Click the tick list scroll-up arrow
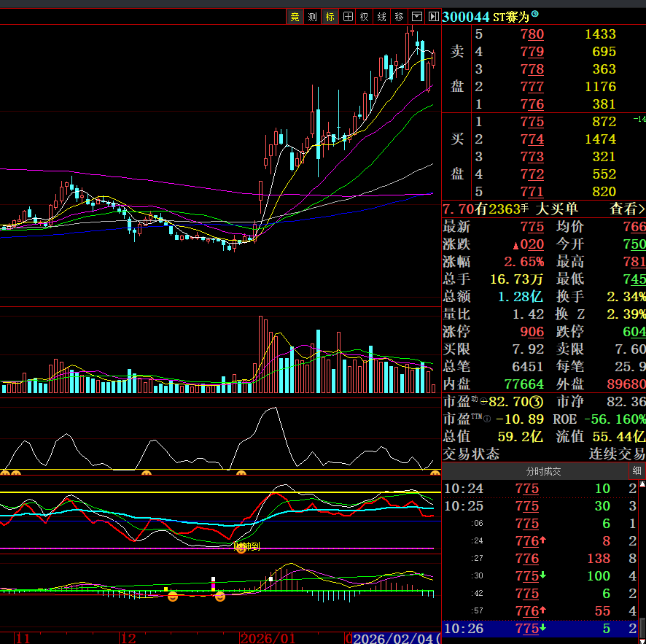This screenshot has height=644, width=646. 642,484
